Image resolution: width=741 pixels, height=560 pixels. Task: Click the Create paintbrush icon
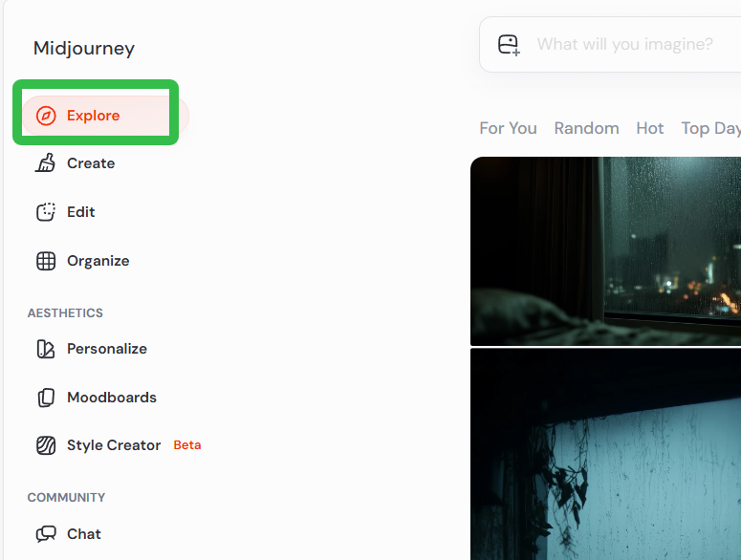(x=45, y=162)
